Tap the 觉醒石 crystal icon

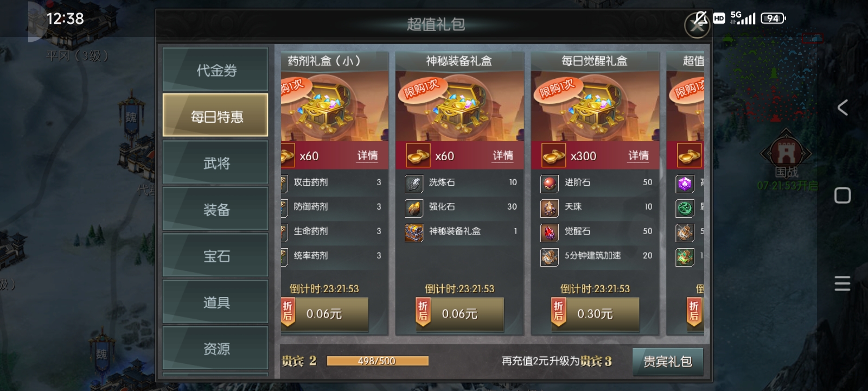[550, 232]
